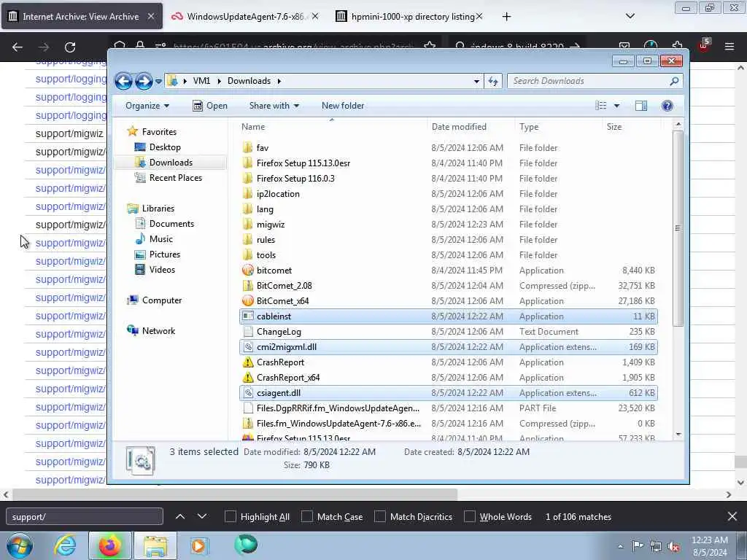Open Recent Places in Favorites

pos(175,178)
